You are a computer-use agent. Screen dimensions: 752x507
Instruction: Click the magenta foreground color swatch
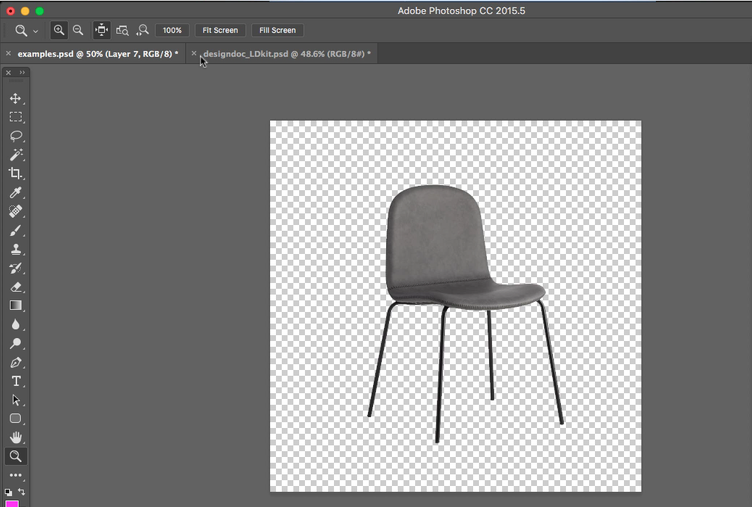coord(13,503)
